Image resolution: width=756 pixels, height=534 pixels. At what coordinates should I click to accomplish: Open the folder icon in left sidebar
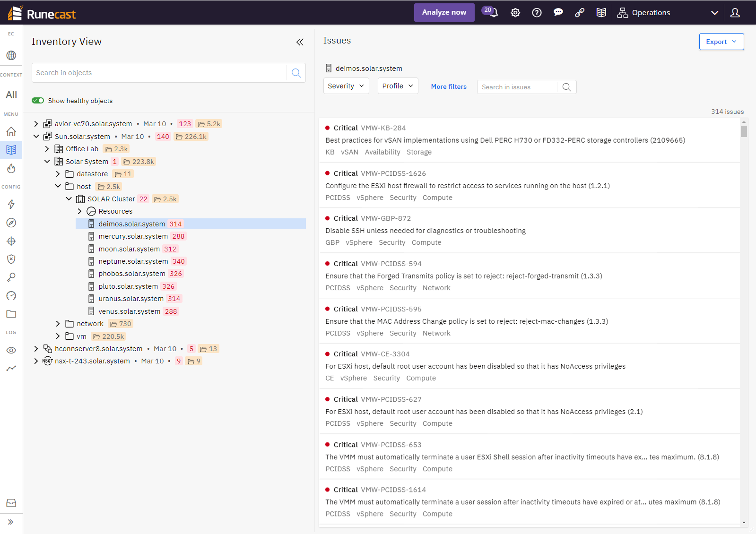pyautogui.click(x=11, y=314)
